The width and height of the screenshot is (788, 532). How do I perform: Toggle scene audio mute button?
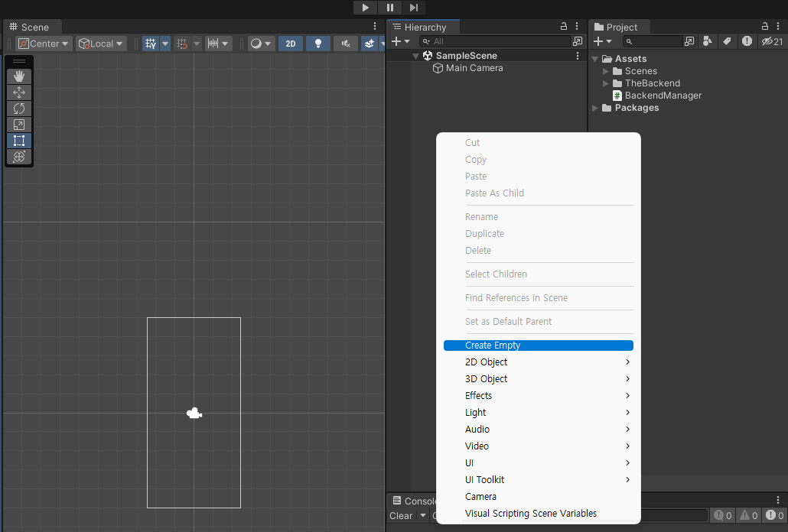(346, 44)
